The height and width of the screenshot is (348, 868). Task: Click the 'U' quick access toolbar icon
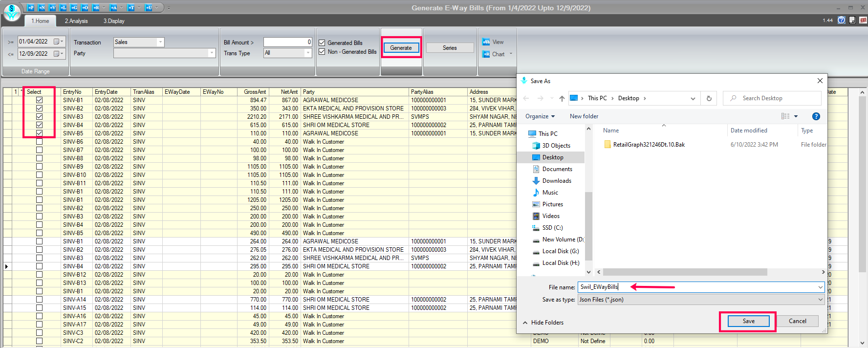pos(149,8)
